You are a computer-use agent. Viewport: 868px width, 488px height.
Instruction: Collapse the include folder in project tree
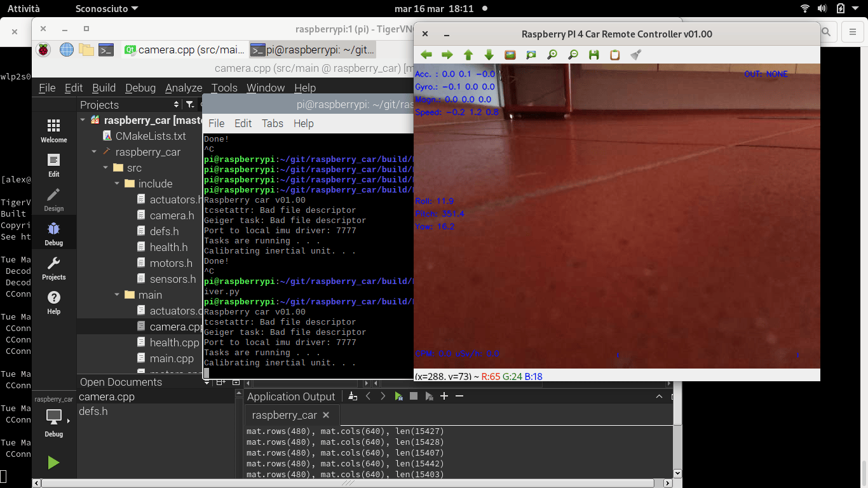click(117, 184)
